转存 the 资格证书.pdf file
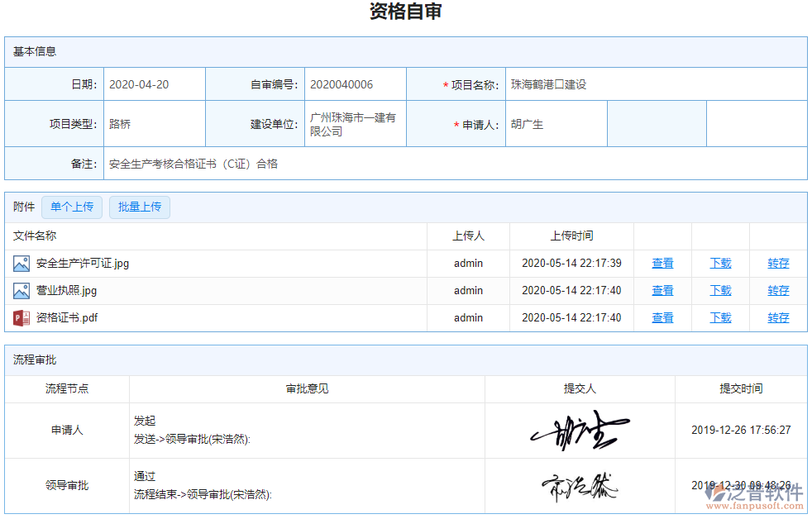 777,317
